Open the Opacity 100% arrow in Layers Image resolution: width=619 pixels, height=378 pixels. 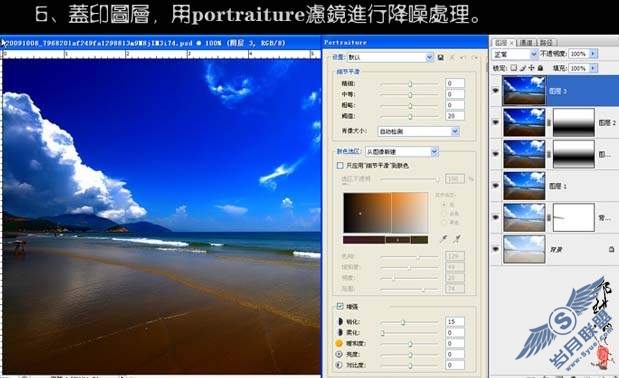pos(593,54)
